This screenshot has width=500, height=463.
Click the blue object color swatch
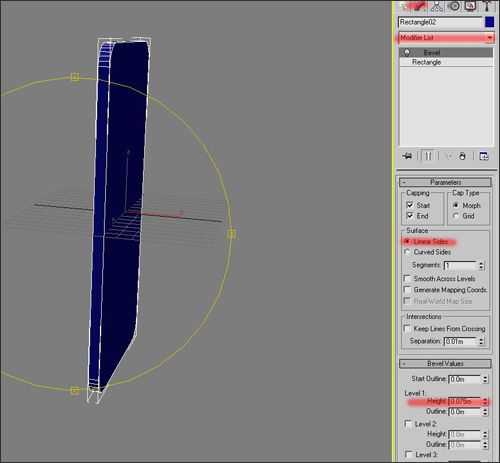489,22
